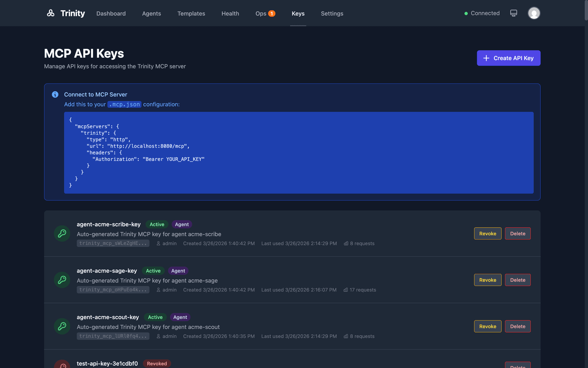Click the green key icon for agent-acme-scout-key
Screen dimensions: 588x368
point(62,326)
